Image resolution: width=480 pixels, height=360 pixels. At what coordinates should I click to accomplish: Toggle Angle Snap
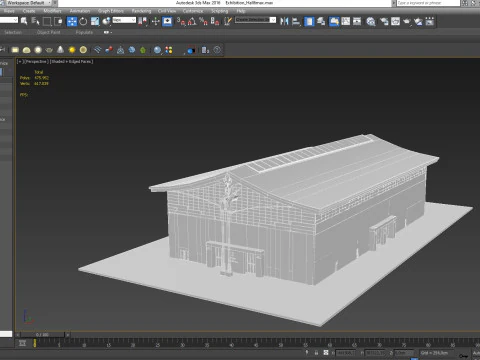[x=192, y=21]
